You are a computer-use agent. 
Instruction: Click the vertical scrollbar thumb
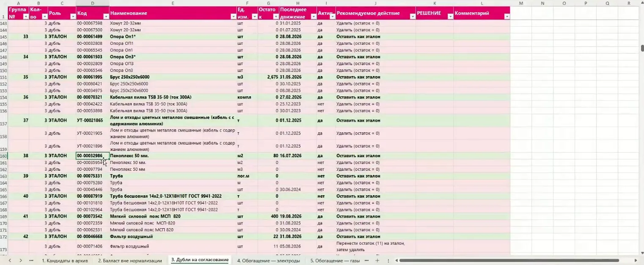pos(642,48)
